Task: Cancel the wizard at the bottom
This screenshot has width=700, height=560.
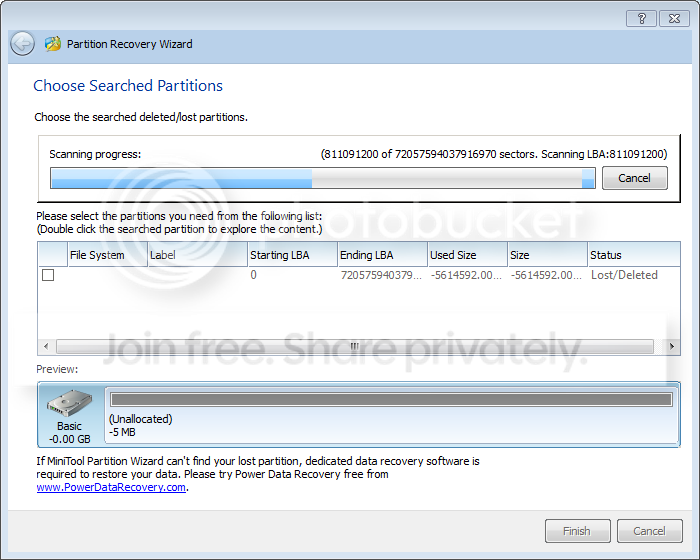Action: (x=650, y=531)
